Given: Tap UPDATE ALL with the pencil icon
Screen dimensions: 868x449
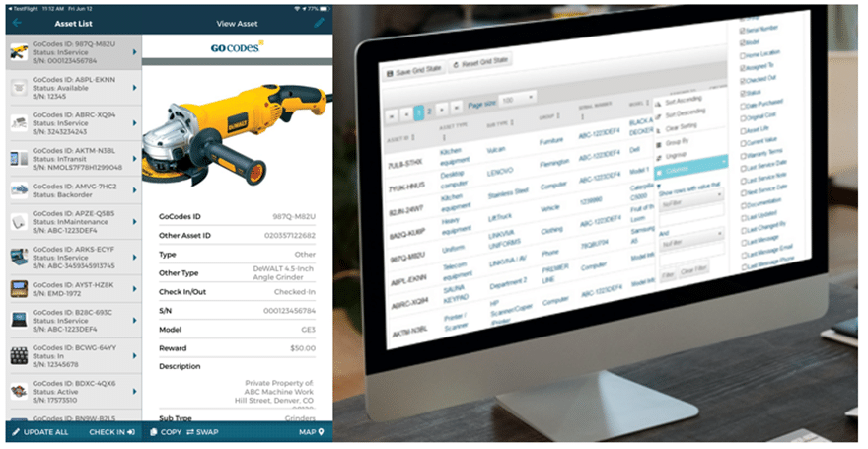Looking at the screenshot, I should click(x=39, y=432).
